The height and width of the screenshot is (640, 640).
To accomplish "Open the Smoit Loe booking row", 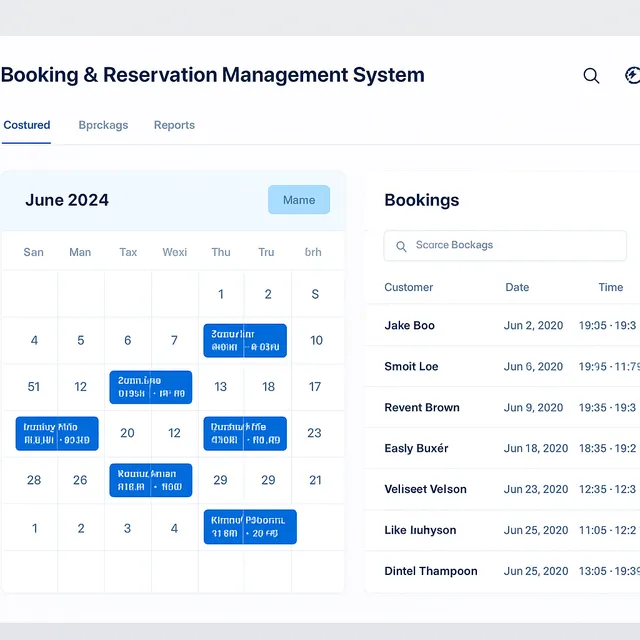I will coord(502,366).
